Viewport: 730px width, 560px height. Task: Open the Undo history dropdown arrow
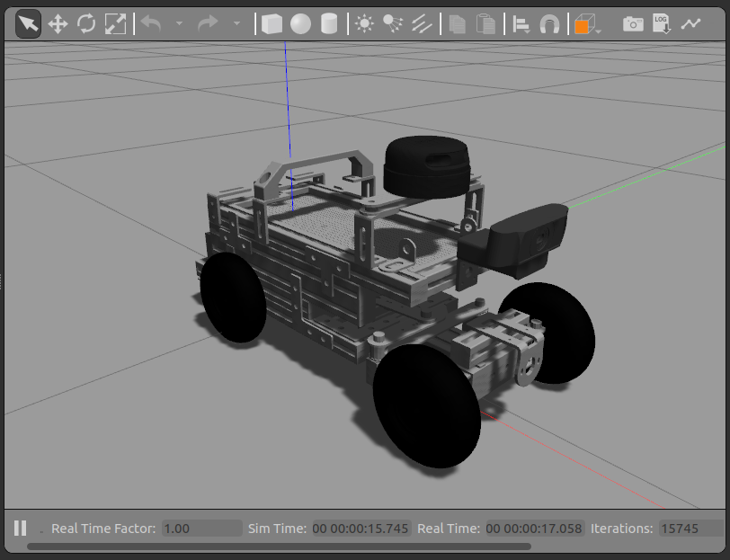tap(179, 23)
